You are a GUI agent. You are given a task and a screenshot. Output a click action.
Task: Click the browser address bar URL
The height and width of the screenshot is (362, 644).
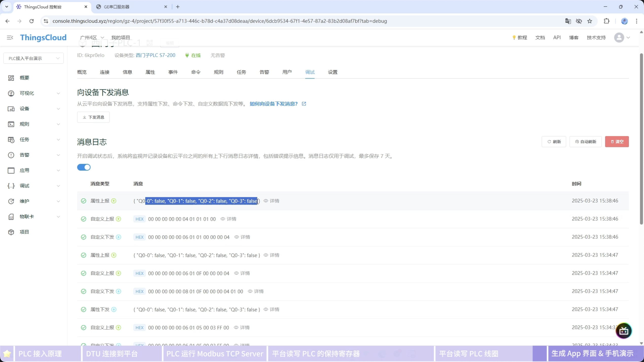(x=219, y=21)
